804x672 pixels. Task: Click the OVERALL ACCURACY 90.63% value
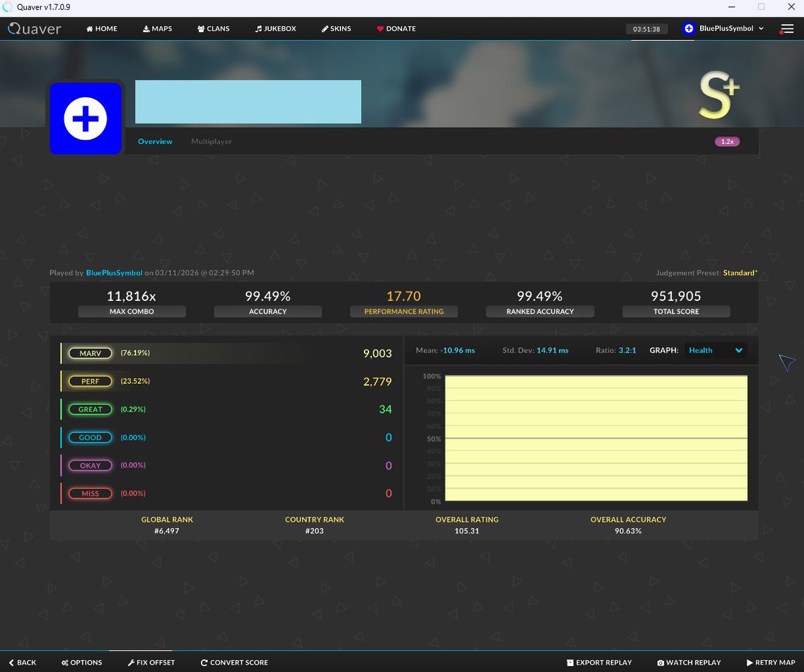(628, 531)
